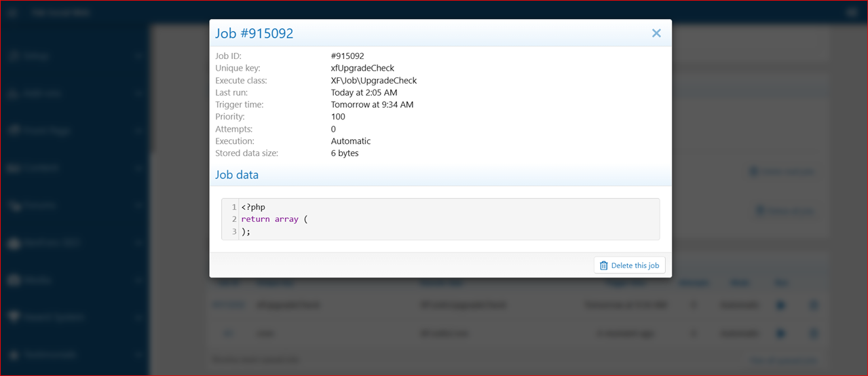This screenshot has height=376, width=868.
Task: Click the stored data size 6 bytes
Action: coord(345,154)
